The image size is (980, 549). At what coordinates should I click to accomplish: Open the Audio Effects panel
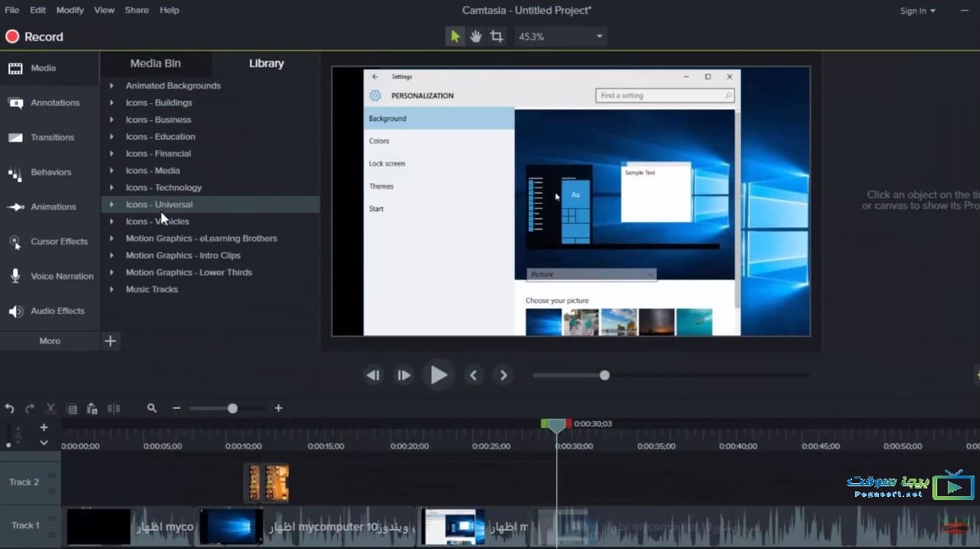[50, 311]
